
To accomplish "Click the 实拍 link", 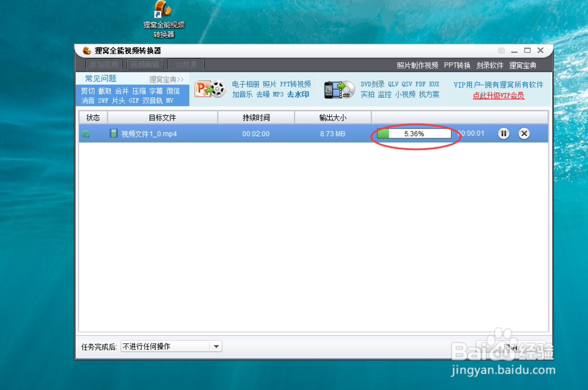I will 367,94.
